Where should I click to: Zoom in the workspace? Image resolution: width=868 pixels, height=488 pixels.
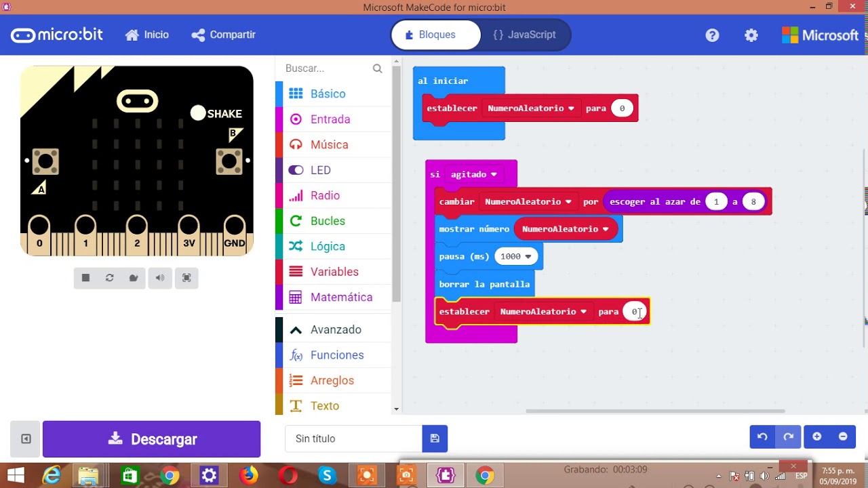pos(816,437)
